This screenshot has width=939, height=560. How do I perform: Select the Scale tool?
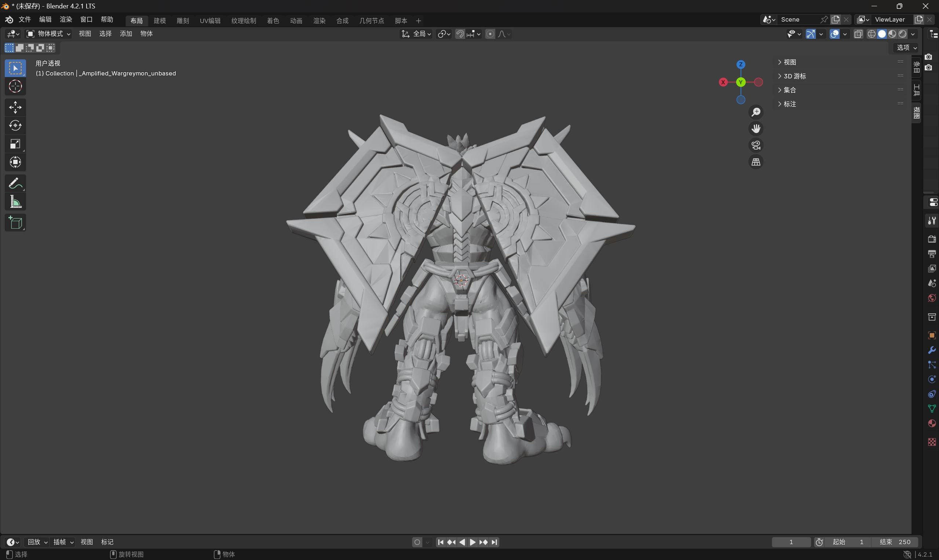[15, 144]
